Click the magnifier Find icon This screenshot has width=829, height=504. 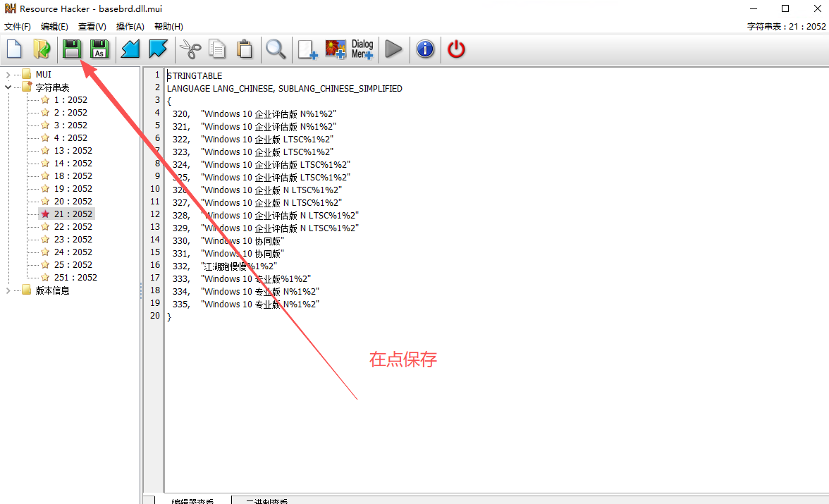(276, 49)
